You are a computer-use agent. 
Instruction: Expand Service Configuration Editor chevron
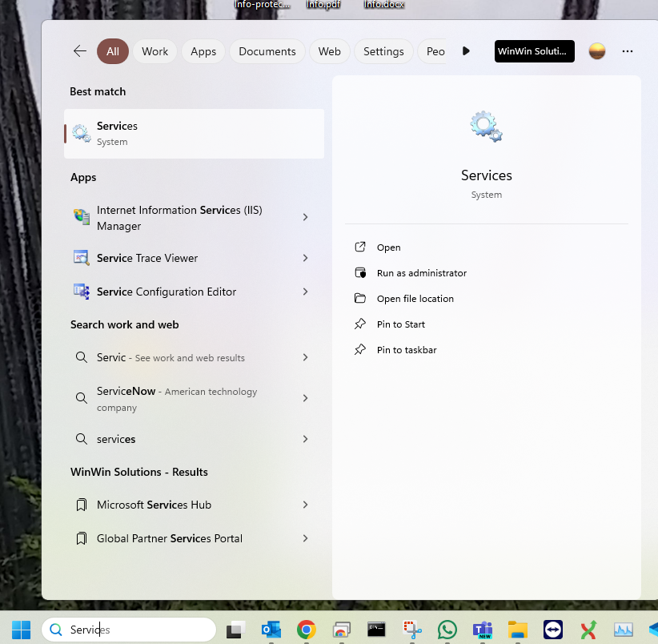(x=306, y=292)
